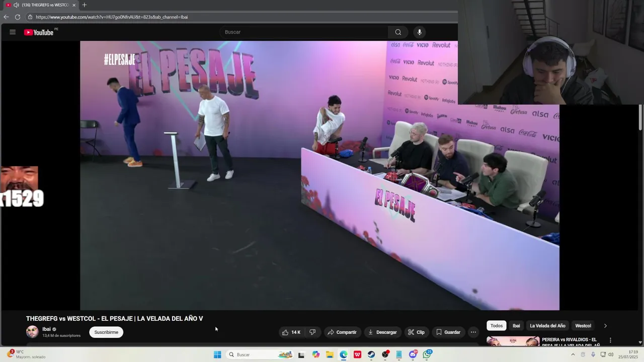Open the PEREIRA vs RIVALDIOS suggested thumbnail
644x362 pixels.
coord(513,341)
